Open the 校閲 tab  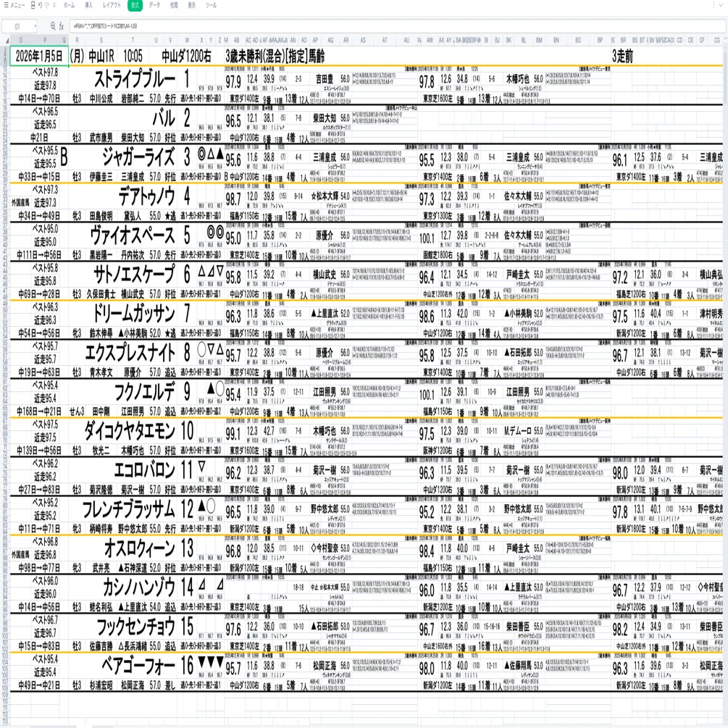pos(174,6)
